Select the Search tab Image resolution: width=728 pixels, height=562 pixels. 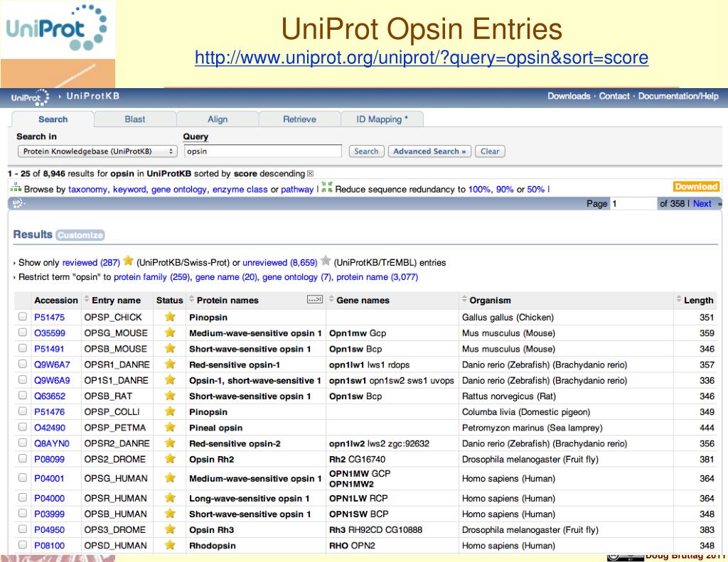pyautogui.click(x=53, y=119)
